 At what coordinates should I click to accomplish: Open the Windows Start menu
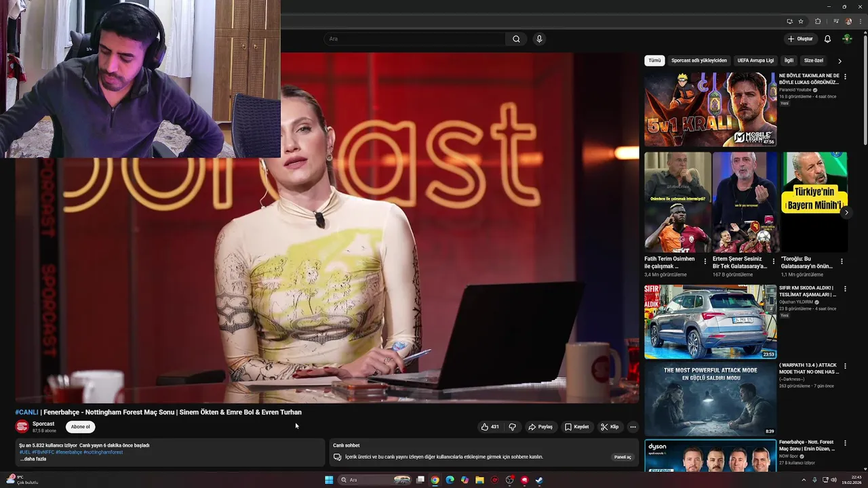coord(329,480)
